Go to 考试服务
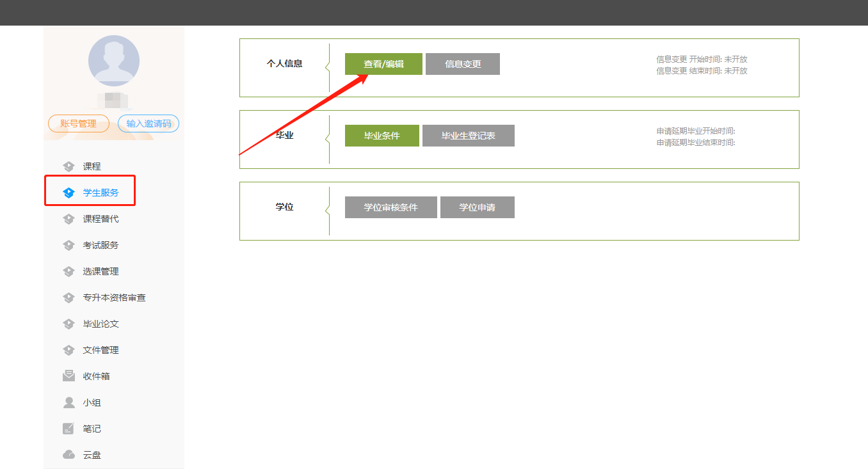 point(100,245)
